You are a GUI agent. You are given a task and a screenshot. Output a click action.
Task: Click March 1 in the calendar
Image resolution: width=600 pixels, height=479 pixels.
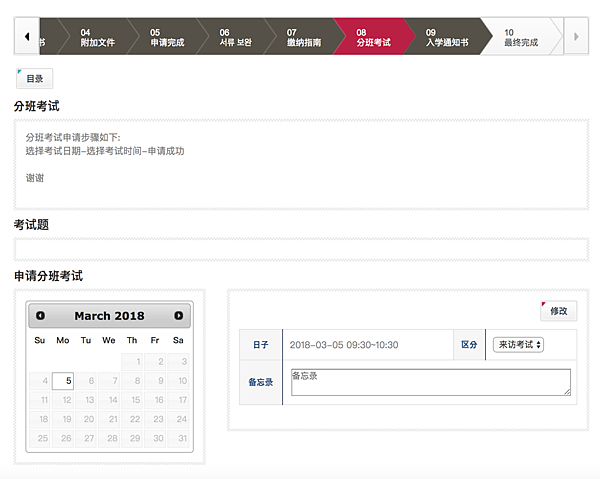click(132, 362)
